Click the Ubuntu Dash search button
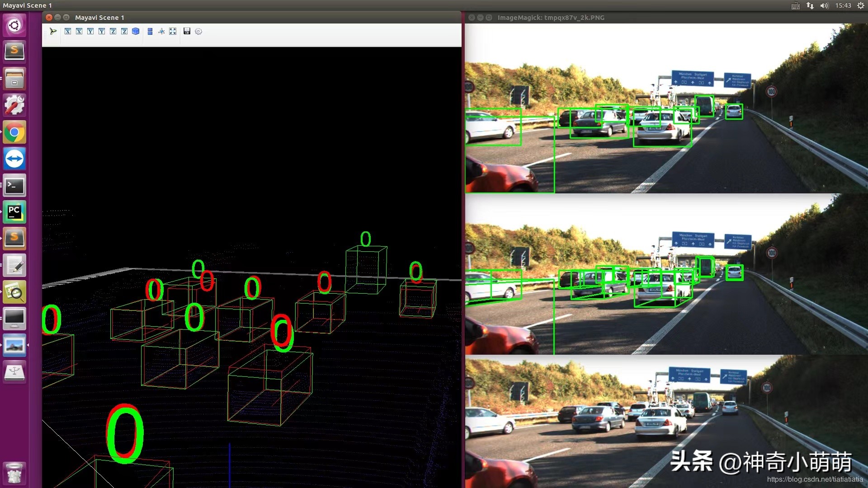Viewport: 868px width, 488px height. 14,25
